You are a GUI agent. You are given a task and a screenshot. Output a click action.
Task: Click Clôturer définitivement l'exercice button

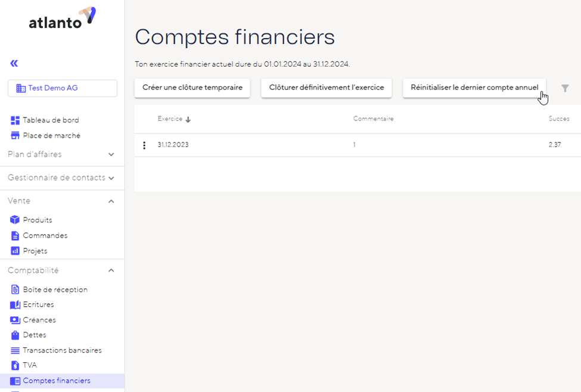[x=327, y=88]
